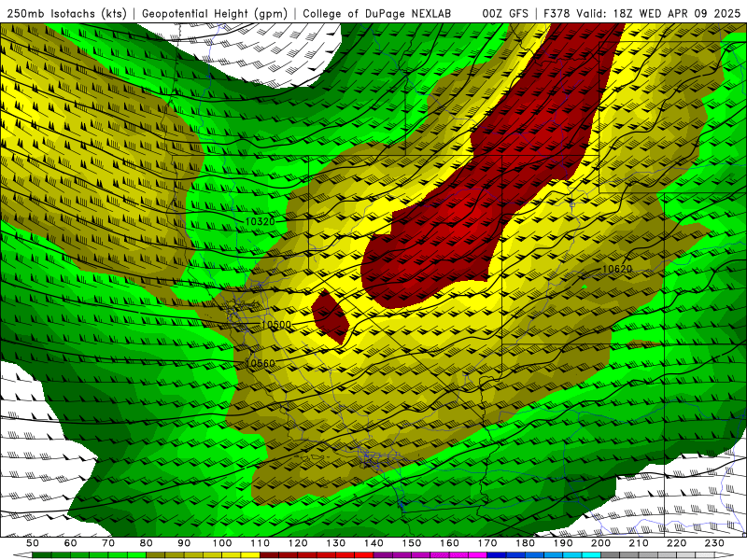The image size is (747, 560).
Task: Click the 110 kts colorbar tick label
Action: 260,543
